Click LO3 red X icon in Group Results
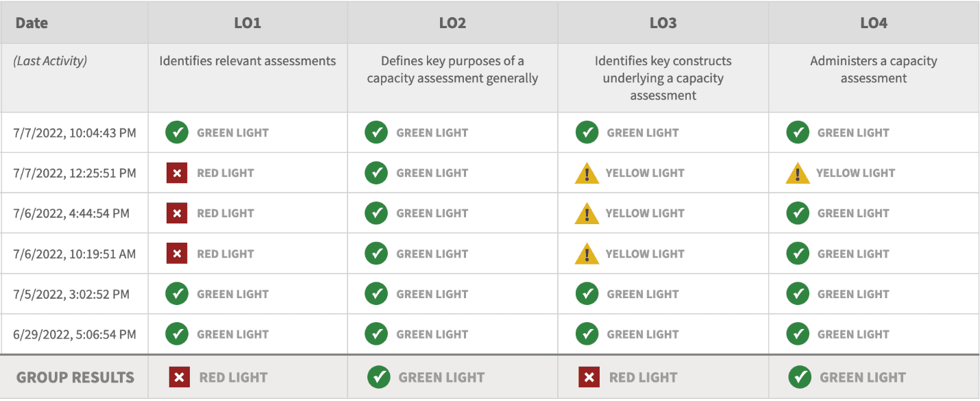 click(x=589, y=377)
